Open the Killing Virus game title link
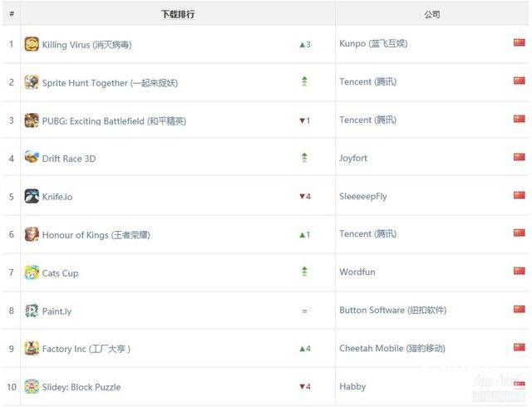 (86, 45)
